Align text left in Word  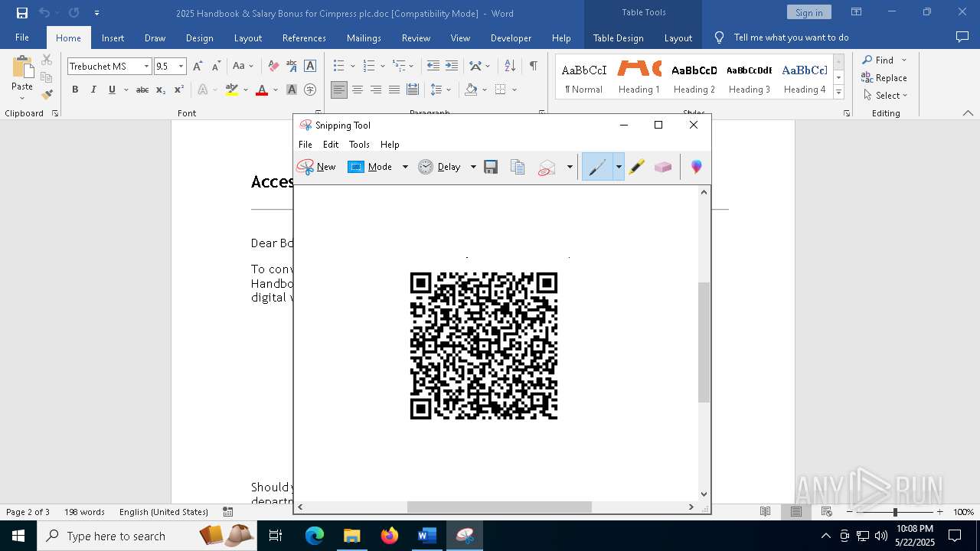click(339, 90)
